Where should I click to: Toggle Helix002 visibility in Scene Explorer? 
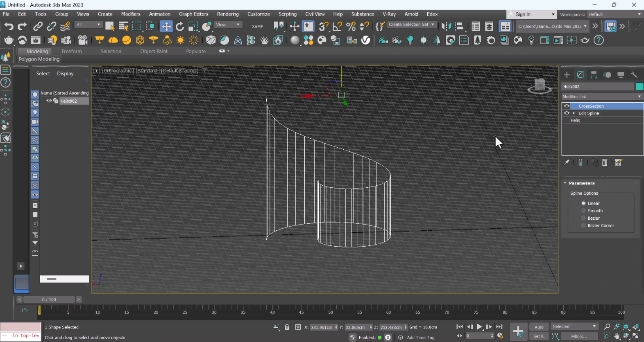point(49,101)
